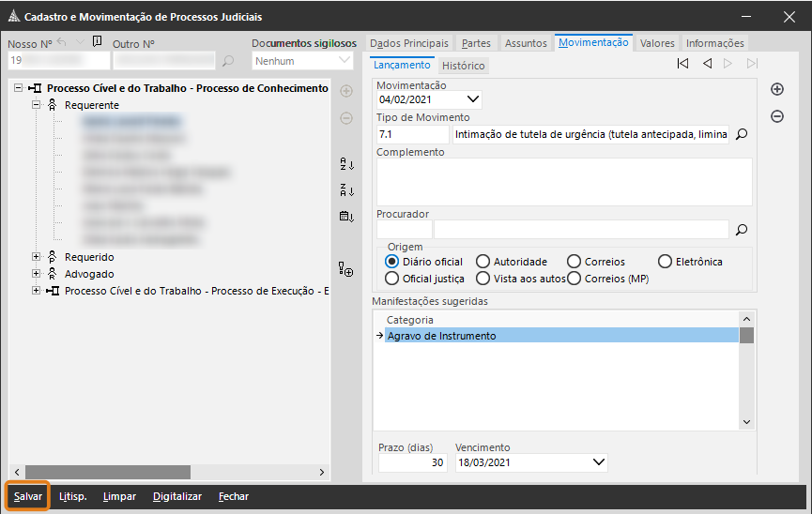Switch to the Valores tab
This screenshot has width=812, height=514.
click(657, 43)
